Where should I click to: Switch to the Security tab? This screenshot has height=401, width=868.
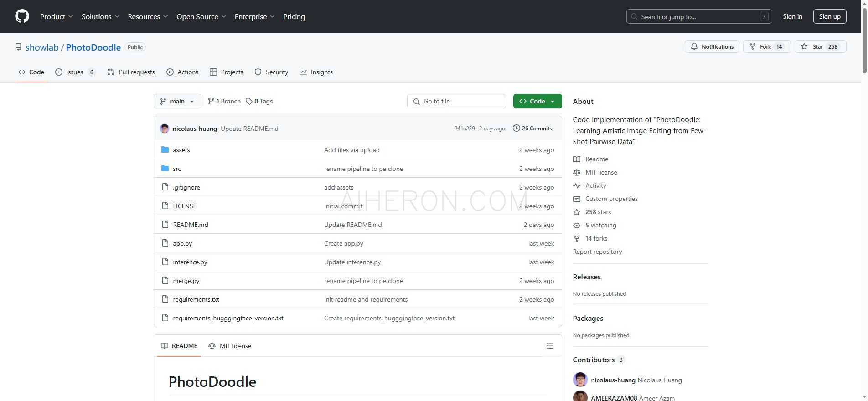point(271,72)
